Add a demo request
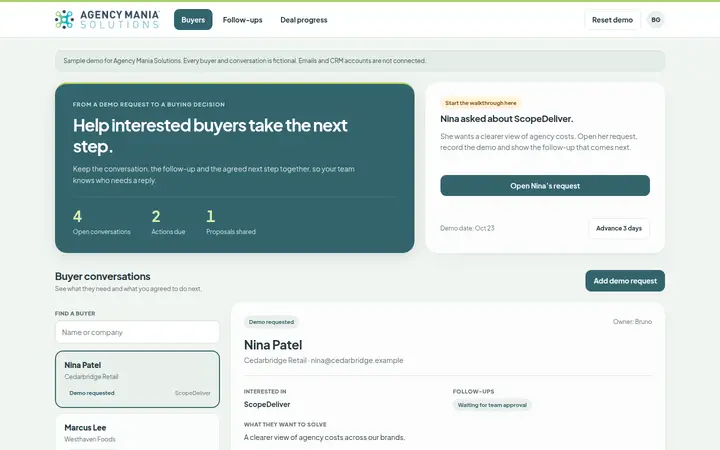This screenshot has height=450, width=720. coord(625,281)
